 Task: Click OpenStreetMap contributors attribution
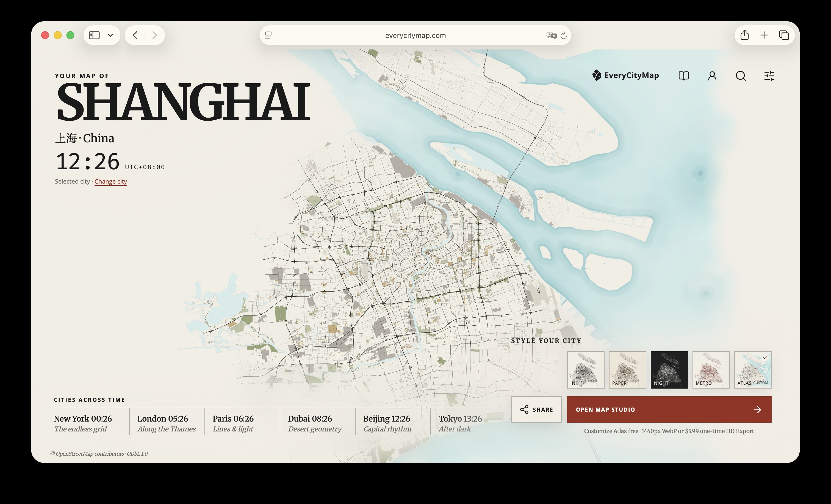coord(99,454)
